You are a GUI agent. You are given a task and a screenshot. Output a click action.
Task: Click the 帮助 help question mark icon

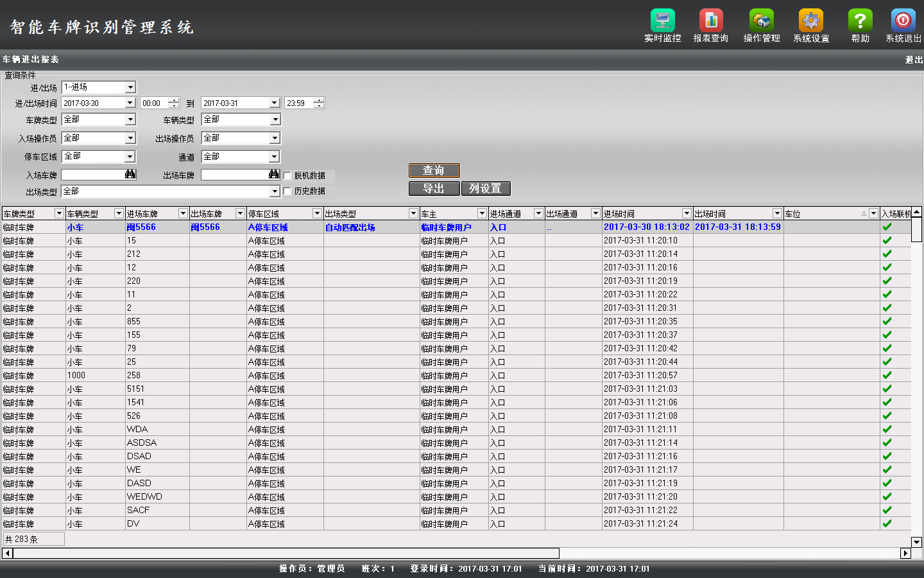tap(860, 21)
